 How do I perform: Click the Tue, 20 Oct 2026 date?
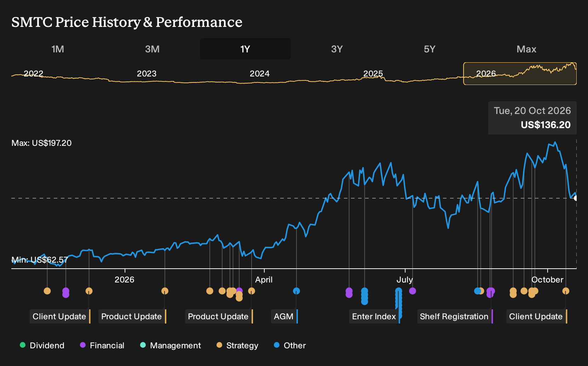pos(532,111)
